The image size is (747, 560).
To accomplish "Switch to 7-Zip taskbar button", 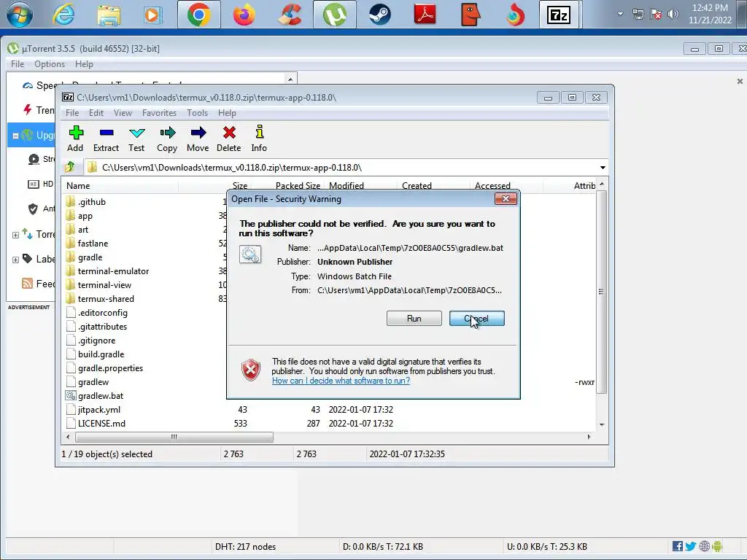I will click(x=559, y=15).
